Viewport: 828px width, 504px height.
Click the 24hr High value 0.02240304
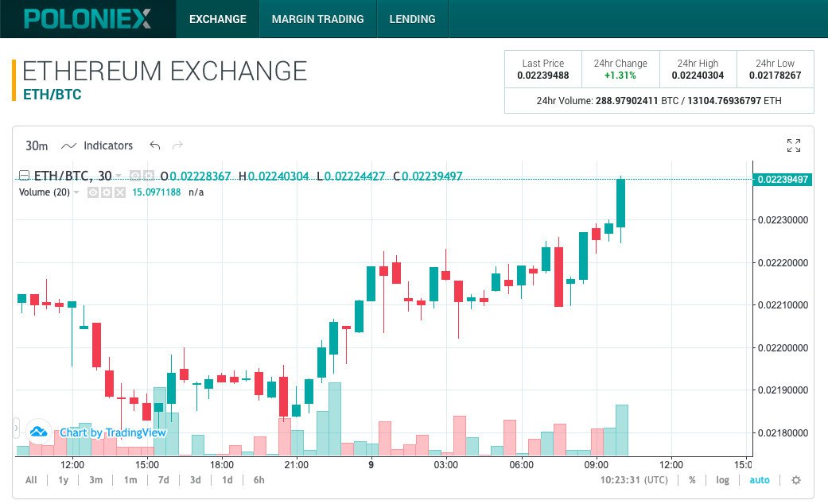pos(698,76)
